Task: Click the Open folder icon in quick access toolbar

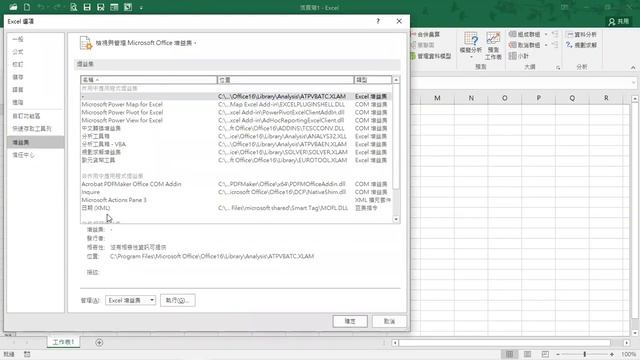Action: (x=13, y=7)
